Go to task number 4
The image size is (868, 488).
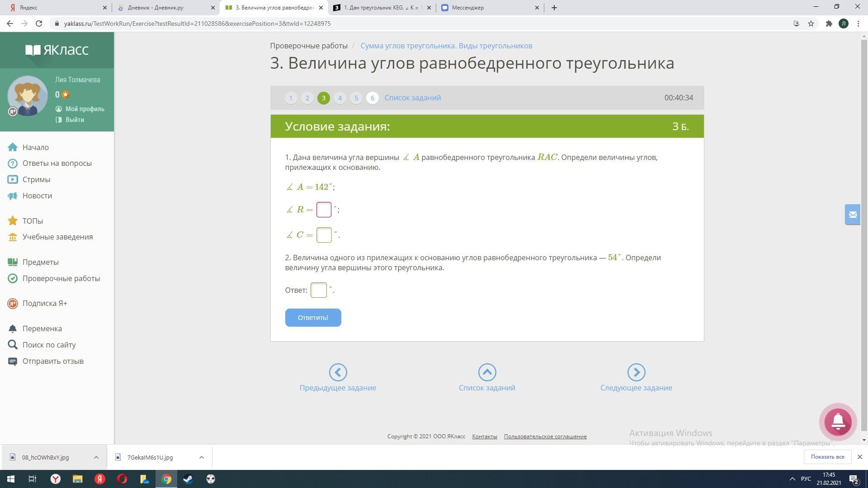tap(340, 98)
